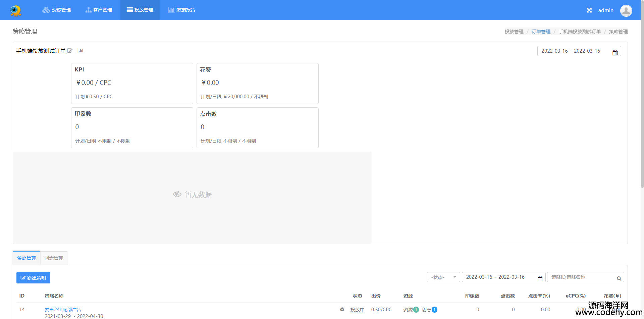Click the 新建策略 button
Viewport: 644px width, 319px height.
[33, 278]
